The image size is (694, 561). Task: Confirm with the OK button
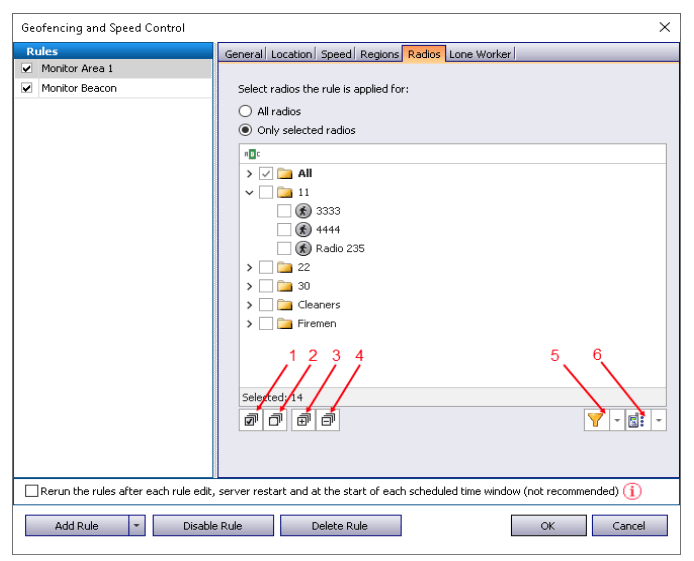tap(548, 526)
